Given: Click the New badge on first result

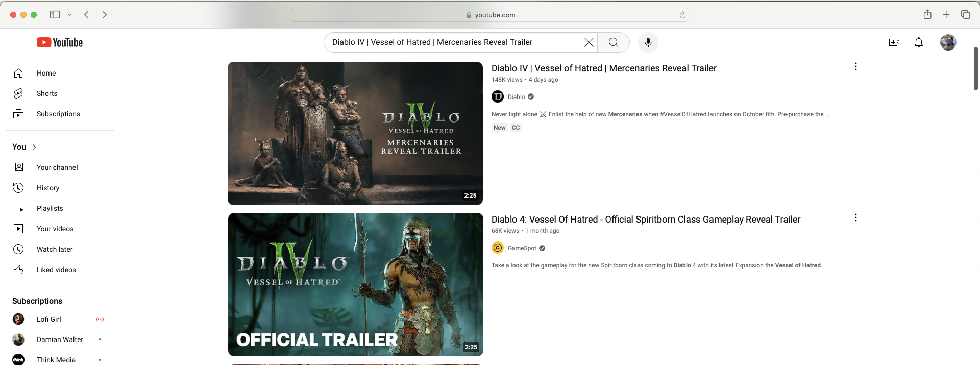Looking at the screenshot, I should tap(499, 128).
